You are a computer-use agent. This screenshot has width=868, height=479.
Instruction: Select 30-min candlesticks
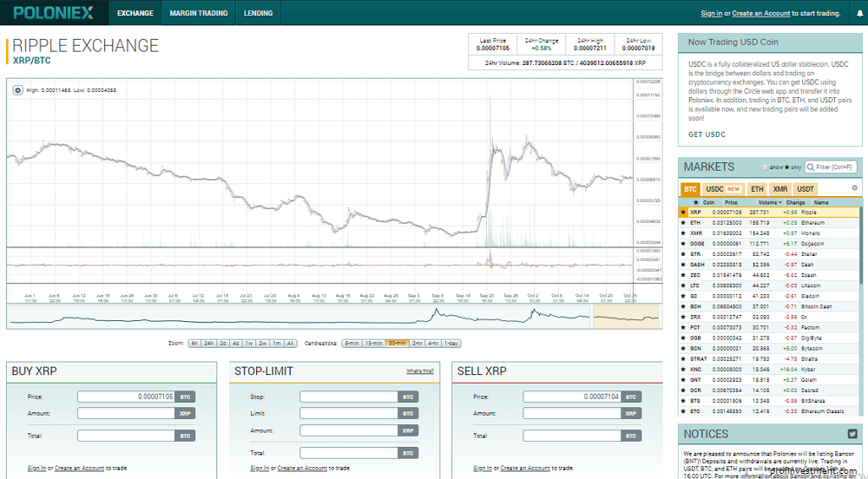coord(397,344)
